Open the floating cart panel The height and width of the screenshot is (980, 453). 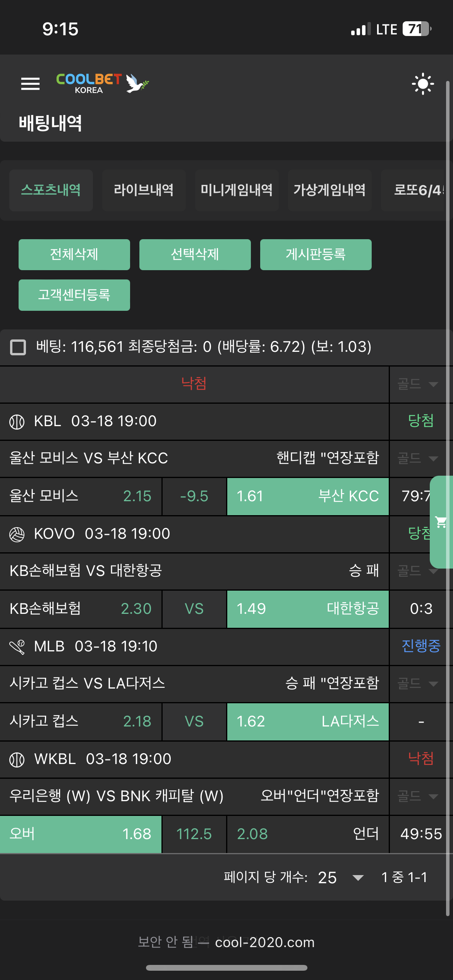tap(441, 522)
